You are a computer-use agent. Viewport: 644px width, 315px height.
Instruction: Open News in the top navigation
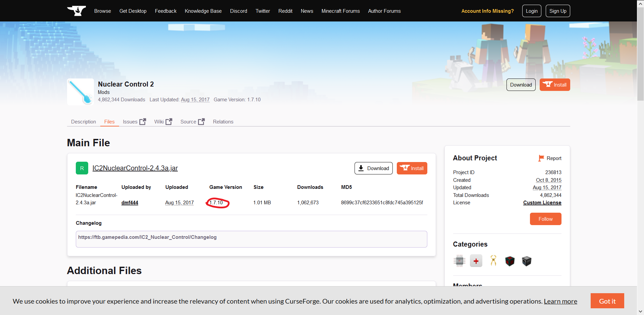pos(307,11)
